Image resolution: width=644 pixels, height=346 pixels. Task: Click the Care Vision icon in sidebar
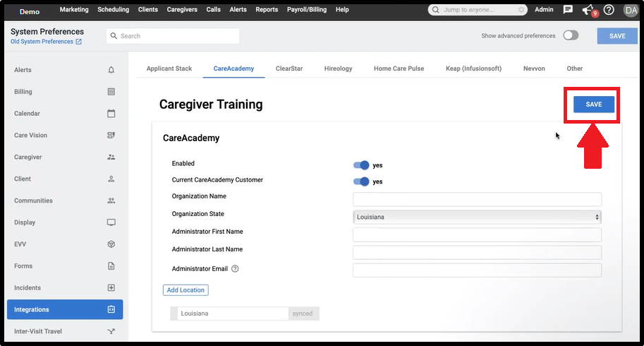pos(111,135)
